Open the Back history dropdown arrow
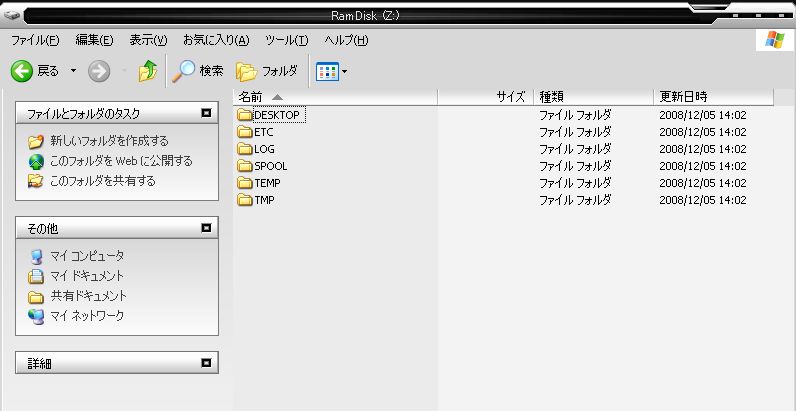The height and width of the screenshot is (411, 796). (x=73, y=71)
